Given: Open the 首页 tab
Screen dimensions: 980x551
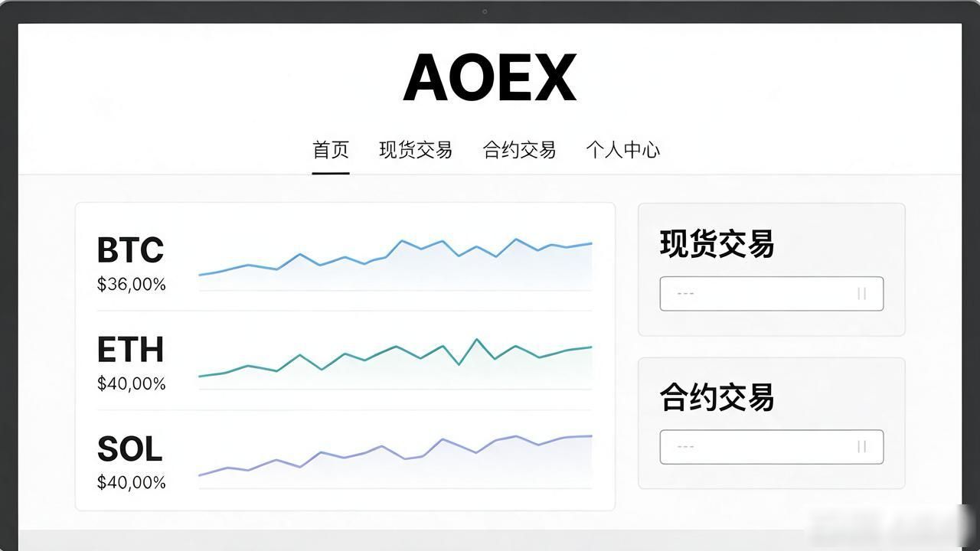Looking at the screenshot, I should pos(331,150).
